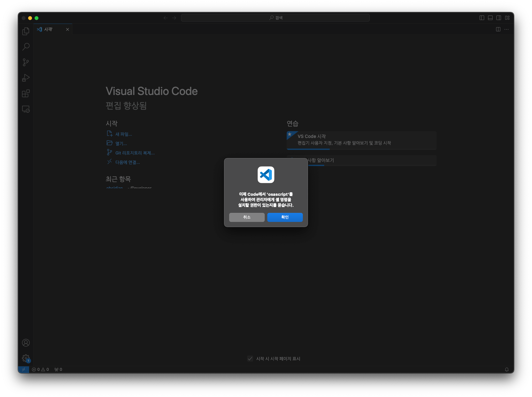The height and width of the screenshot is (397, 532).
Task: Toggle the primary side bar layout icon
Action: pyautogui.click(x=482, y=18)
